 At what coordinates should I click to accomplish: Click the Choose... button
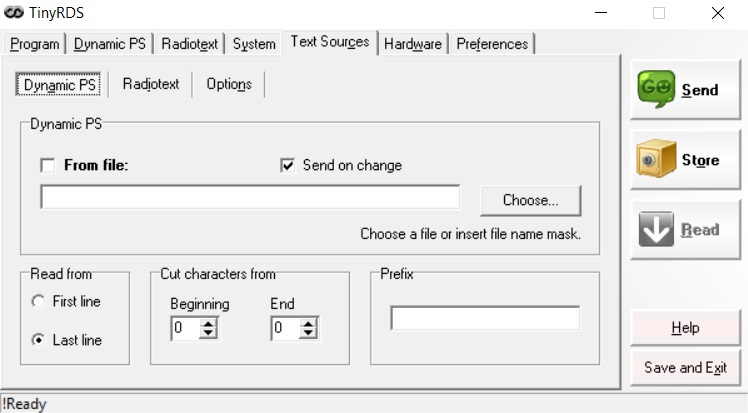tap(530, 200)
